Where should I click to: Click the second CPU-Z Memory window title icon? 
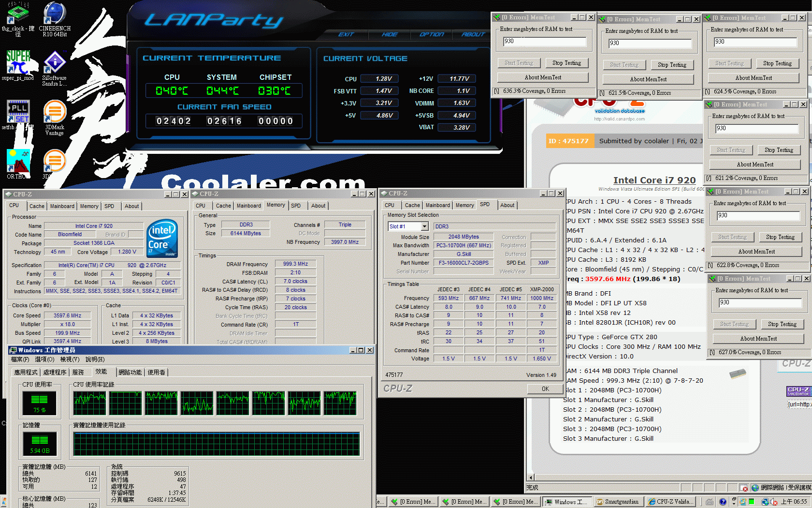(x=195, y=194)
